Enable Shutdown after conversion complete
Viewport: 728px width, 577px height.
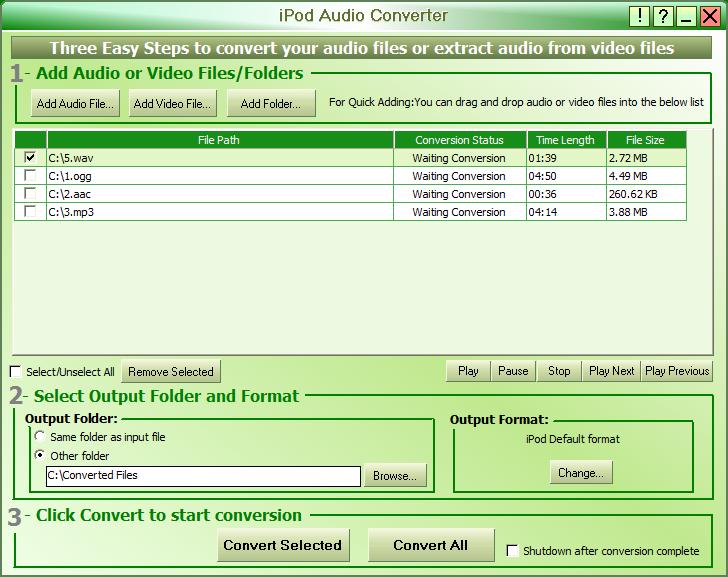pyautogui.click(x=513, y=551)
